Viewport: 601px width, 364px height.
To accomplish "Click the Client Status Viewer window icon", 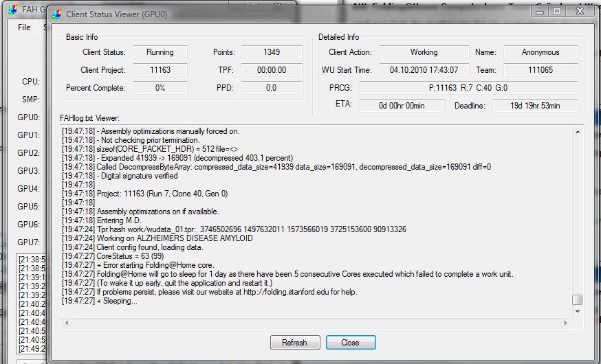I will [57, 14].
